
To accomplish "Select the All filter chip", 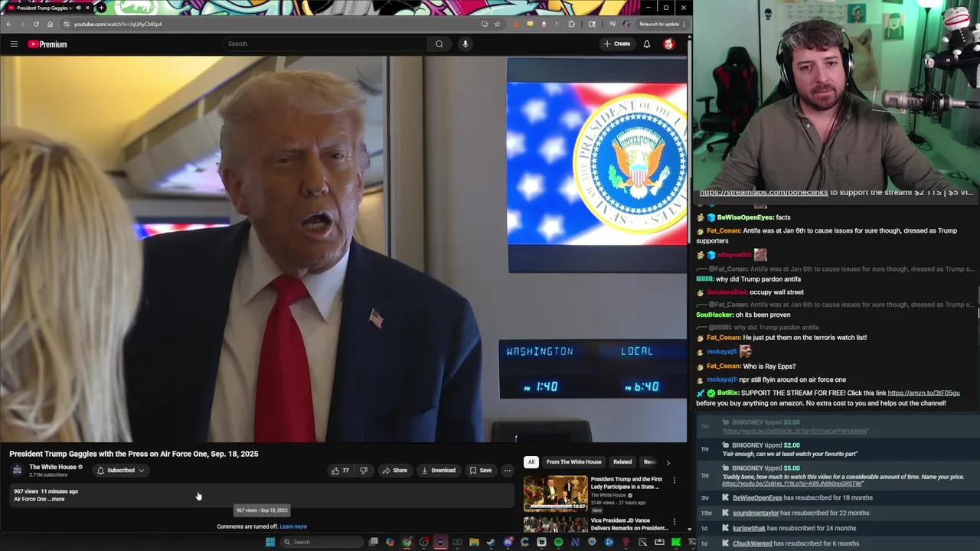I will (531, 462).
